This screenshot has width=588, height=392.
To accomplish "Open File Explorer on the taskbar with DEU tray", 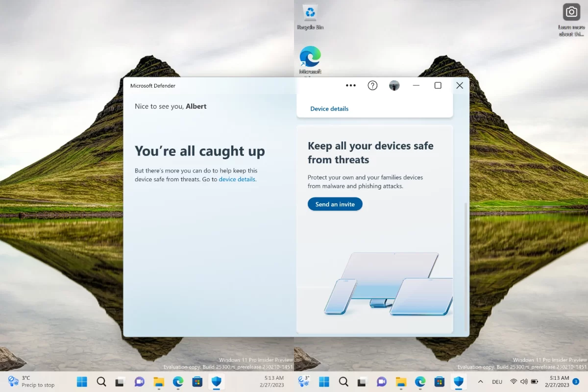I will 401,382.
